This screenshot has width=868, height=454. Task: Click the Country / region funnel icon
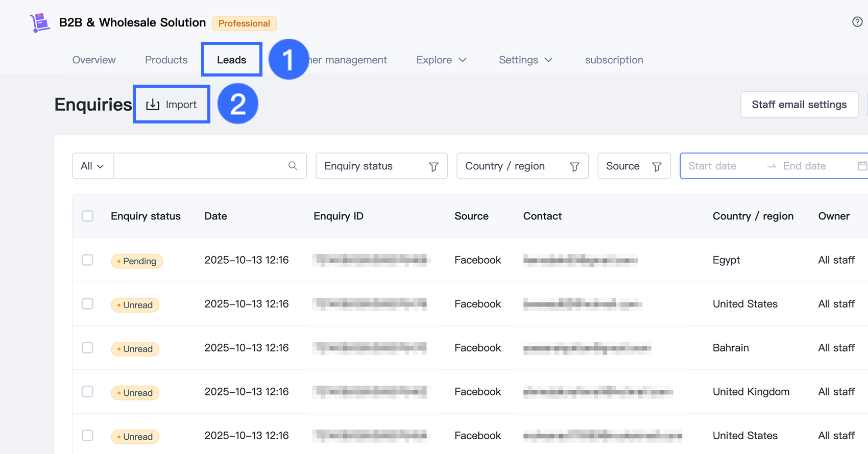point(574,166)
